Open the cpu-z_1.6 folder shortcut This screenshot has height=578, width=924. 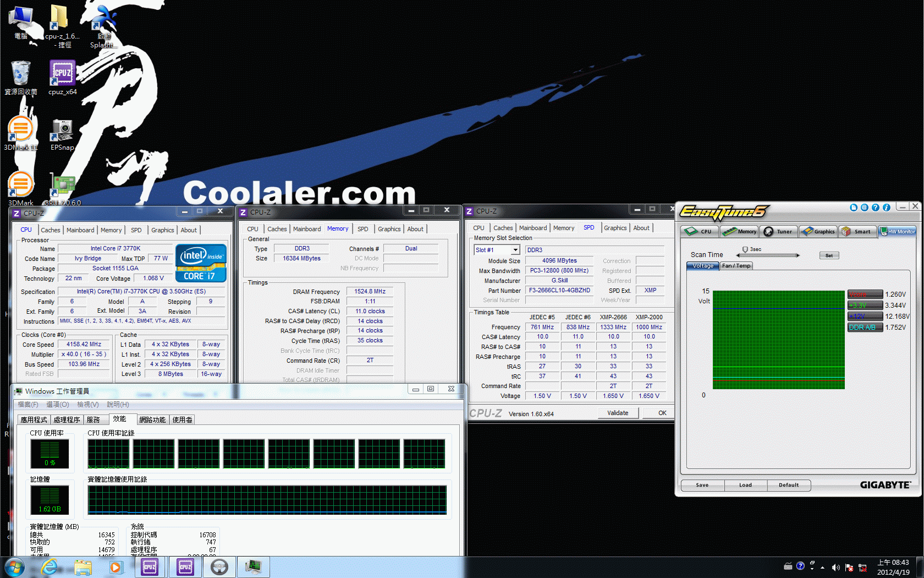pos(62,26)
